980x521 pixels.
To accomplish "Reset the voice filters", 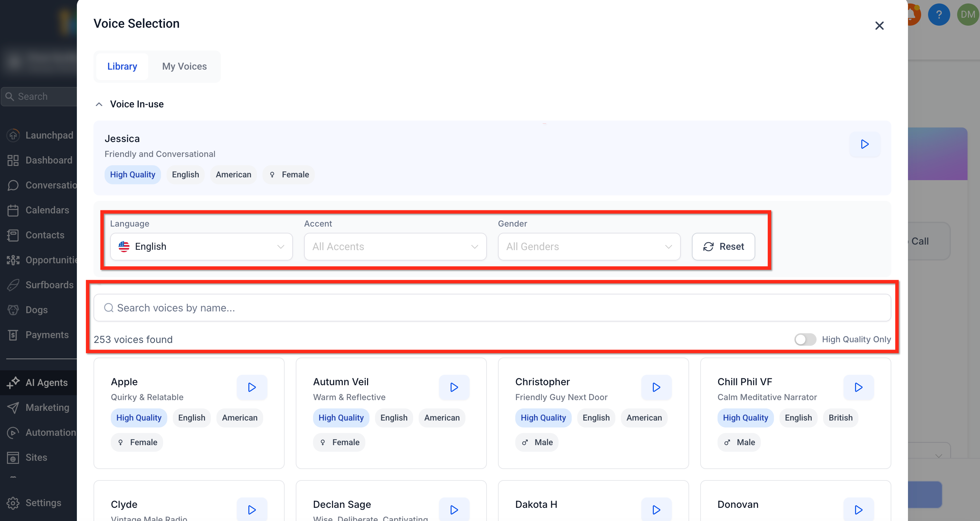I will coord(723,247).
